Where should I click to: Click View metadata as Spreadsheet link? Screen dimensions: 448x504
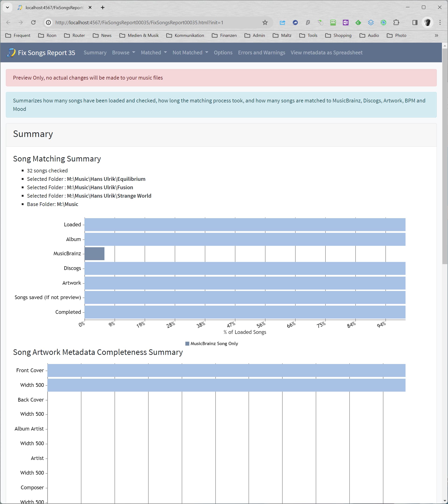pos(326,52)
